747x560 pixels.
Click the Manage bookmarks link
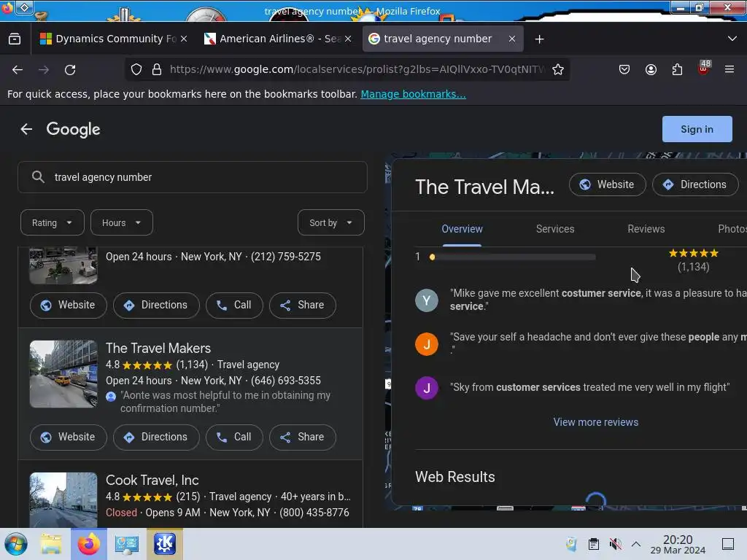(413, 94)
